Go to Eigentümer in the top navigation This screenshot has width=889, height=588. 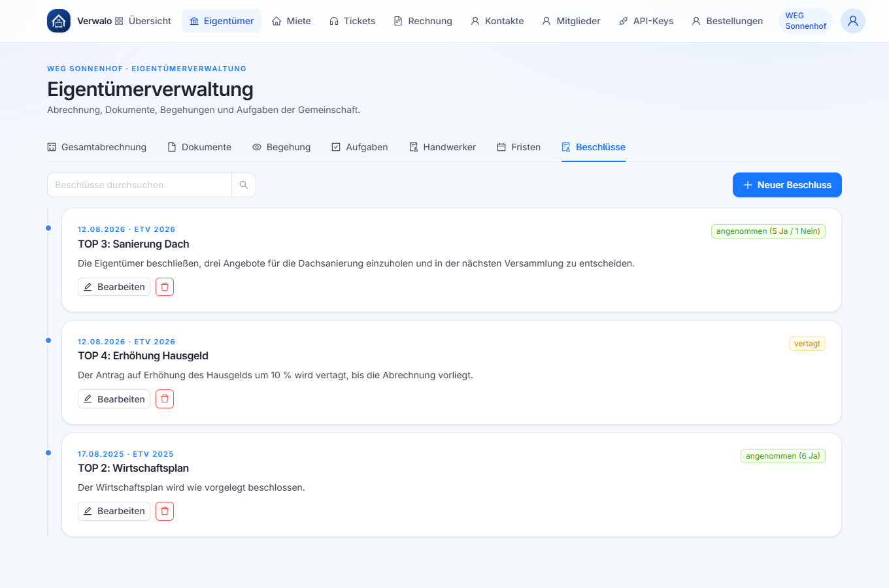(x=222, y=21)
